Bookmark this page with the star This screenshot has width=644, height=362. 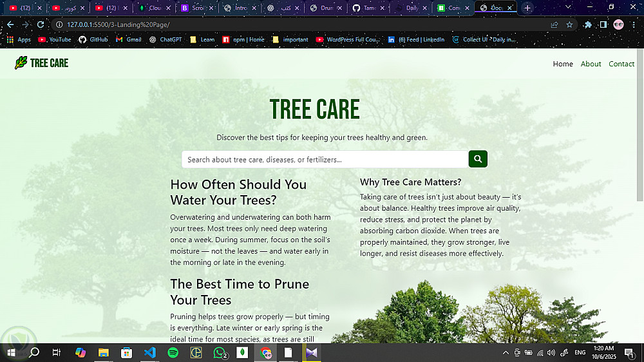(569, 24)
